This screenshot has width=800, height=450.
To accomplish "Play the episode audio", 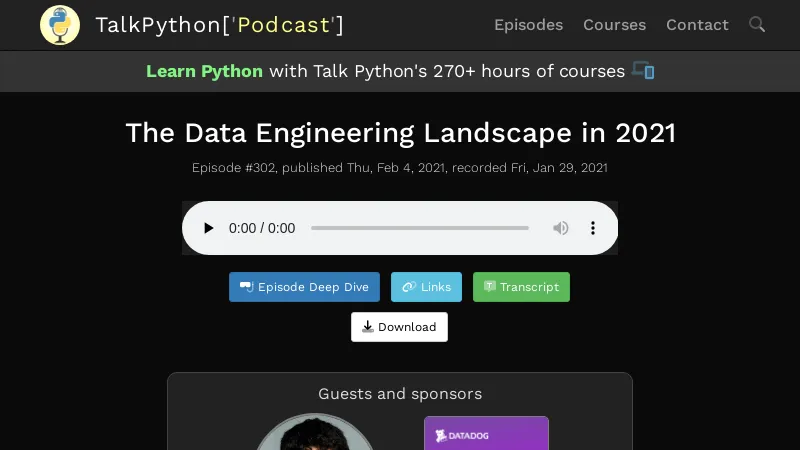I will pyautogui.click(x=208, y=228).
